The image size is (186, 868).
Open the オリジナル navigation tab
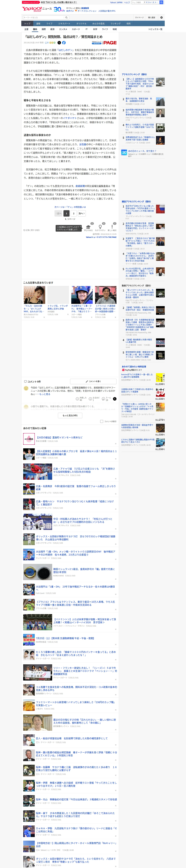(81, 24)
